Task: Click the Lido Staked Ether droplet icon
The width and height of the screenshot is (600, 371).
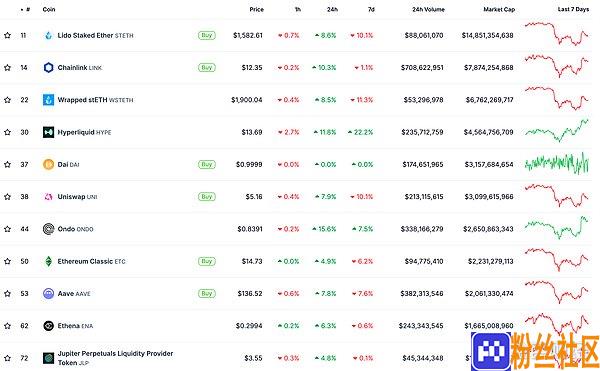Action: tap(49, 36)
